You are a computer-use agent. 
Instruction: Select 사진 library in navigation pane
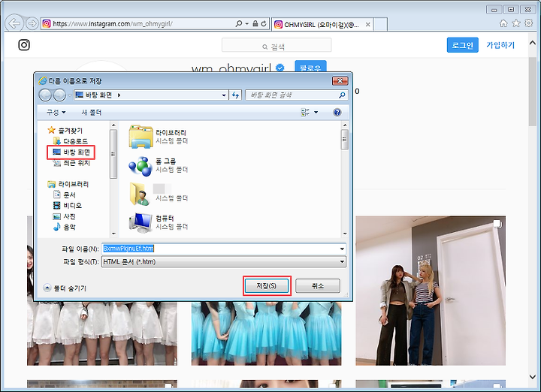65,216
